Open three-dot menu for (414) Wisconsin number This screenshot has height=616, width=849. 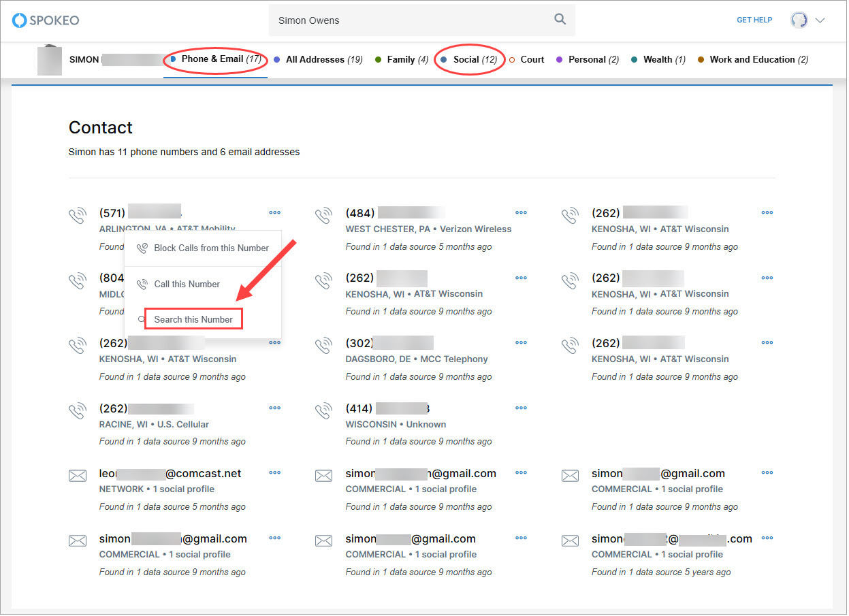coord(521,408)
